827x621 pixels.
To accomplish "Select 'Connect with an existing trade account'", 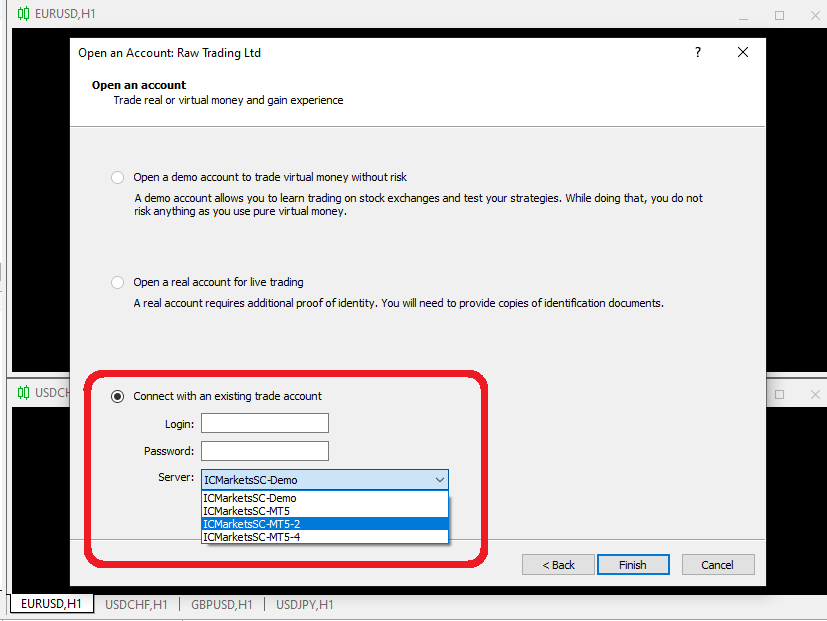I will click(x=117, y=395).
